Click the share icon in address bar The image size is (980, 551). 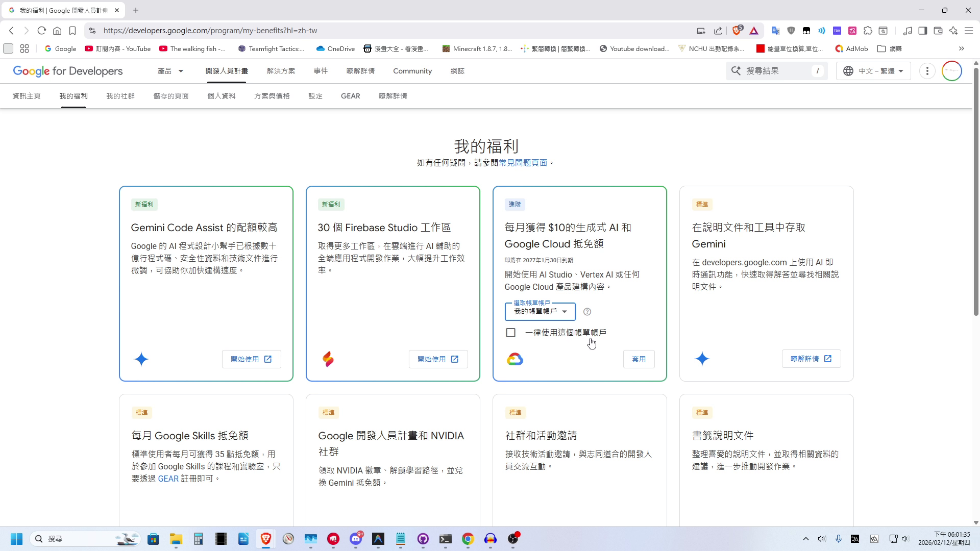pyautogui.click(x=718, y=31)
